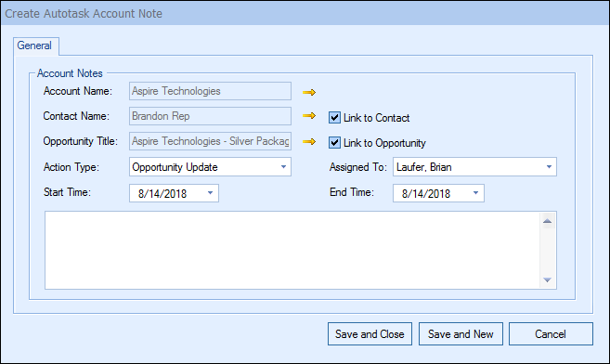610x364 pixels.
Task: Click the notes scrollbar up arrow
Action: coord(548,221)
